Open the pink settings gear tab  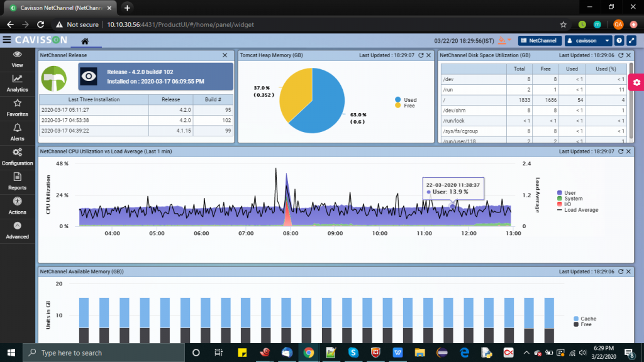[x=636, y=82]
